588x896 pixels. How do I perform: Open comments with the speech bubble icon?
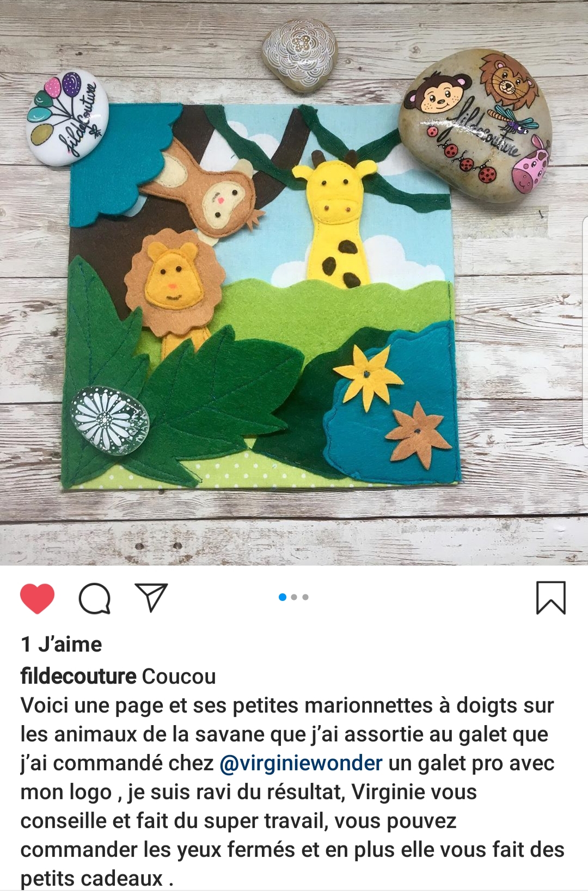click(95, 598)
